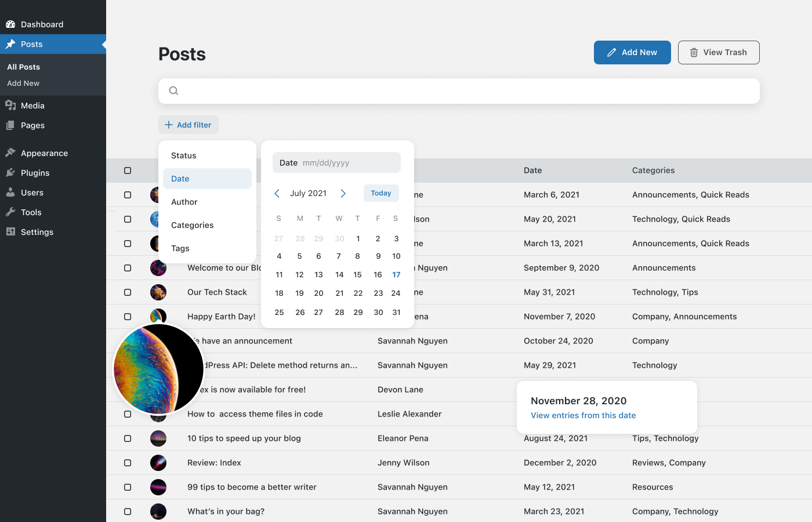Select July 31 in the calendar
This screenshot has width=812, height=522.
(x=396, y=312)
